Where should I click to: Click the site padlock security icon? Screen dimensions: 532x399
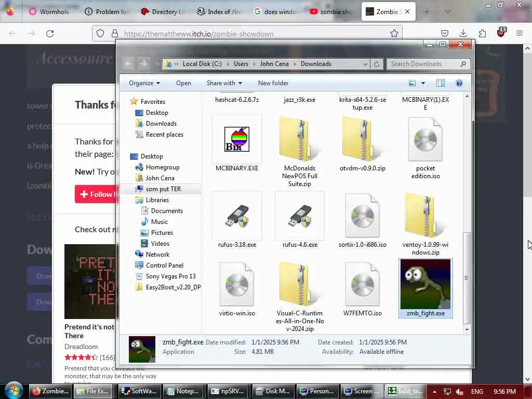[x=115, y=34]
